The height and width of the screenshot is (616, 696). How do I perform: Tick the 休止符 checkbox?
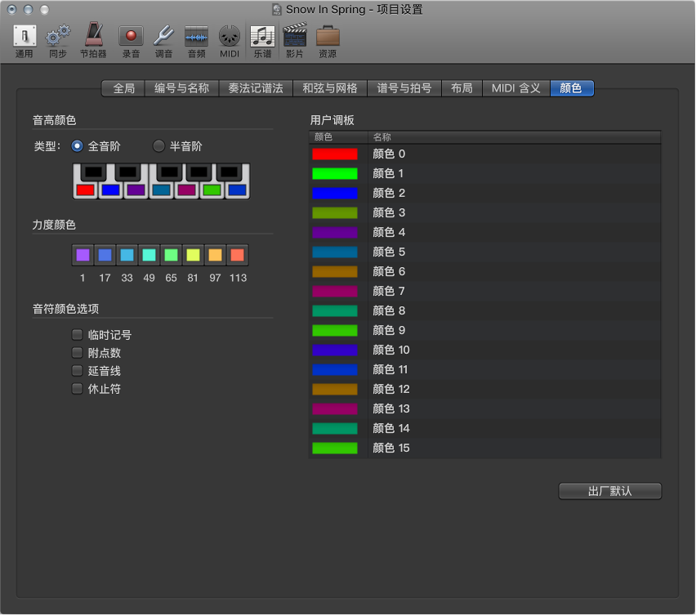coord(78,389)
